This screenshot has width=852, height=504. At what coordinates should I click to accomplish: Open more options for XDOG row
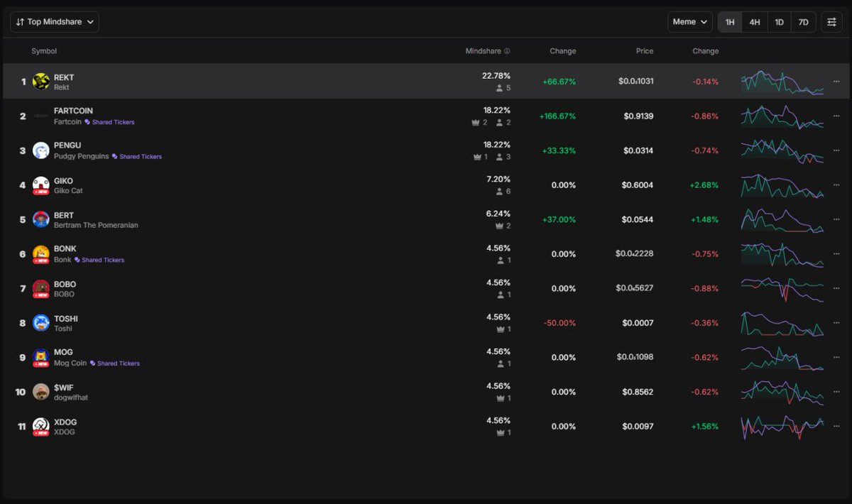click(836, 427)
